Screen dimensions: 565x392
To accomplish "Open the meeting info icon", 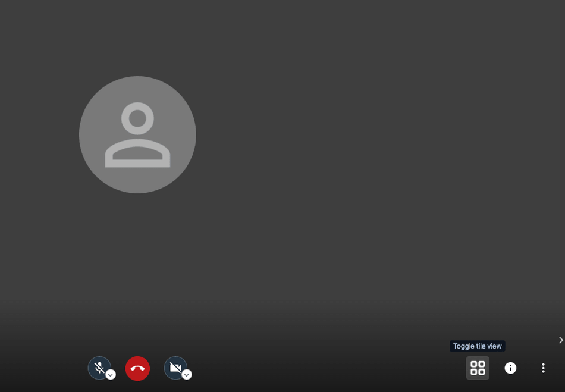I will tap(510, 368).
